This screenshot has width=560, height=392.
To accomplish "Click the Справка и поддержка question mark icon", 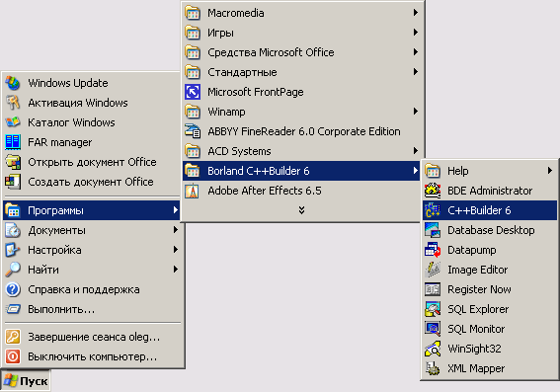I will 13,289.
